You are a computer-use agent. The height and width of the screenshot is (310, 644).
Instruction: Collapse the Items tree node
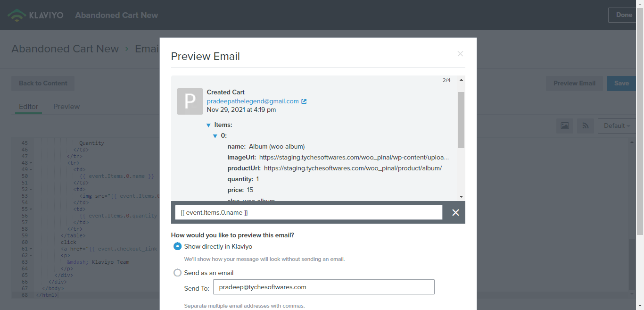point(208,125)
